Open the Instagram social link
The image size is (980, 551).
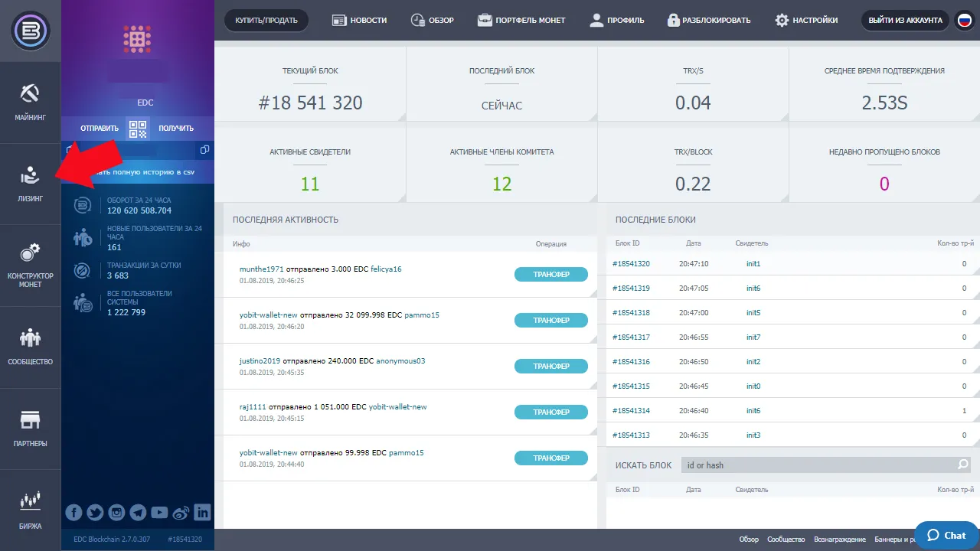pyautogui.click(x=116, y=513)
